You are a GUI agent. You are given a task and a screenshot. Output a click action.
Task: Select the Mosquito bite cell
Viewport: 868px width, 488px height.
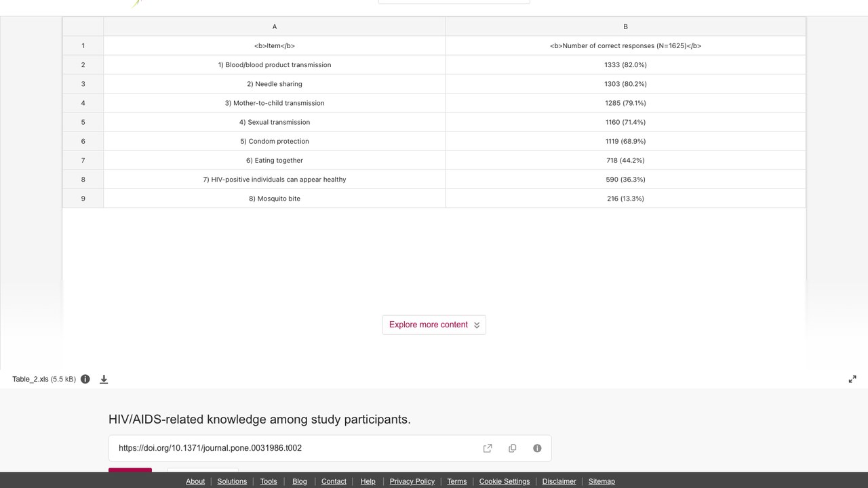pyautogui.click(x=275, y=199)
